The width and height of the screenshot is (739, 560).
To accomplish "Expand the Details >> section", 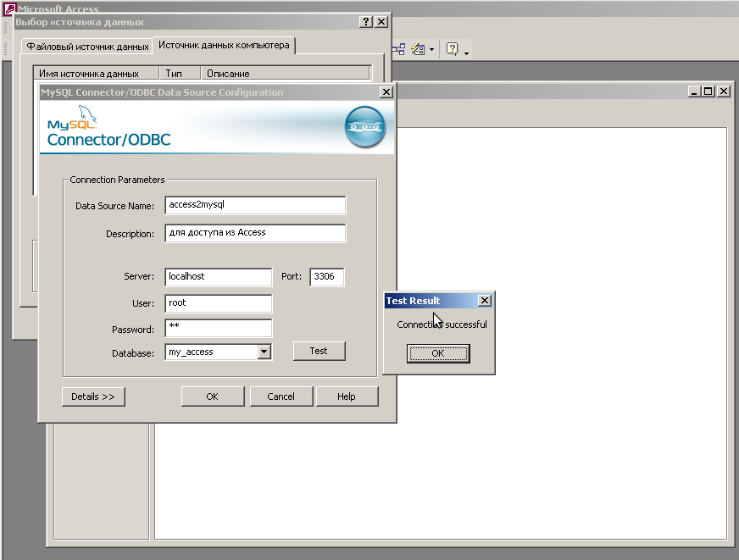I will [93, 396].
